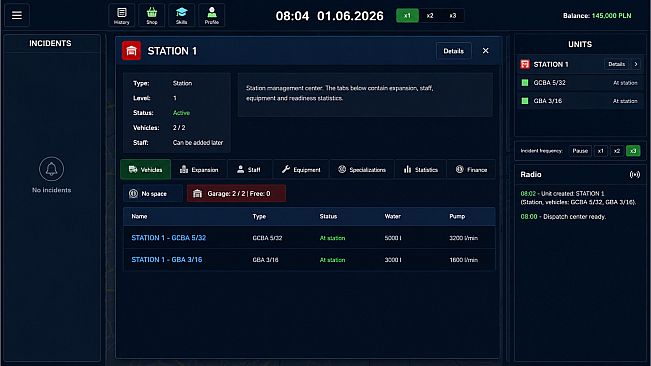Click the Garage 2/2 capacity indicator
This screenshot has width=651, height=366.
point(236,194)
